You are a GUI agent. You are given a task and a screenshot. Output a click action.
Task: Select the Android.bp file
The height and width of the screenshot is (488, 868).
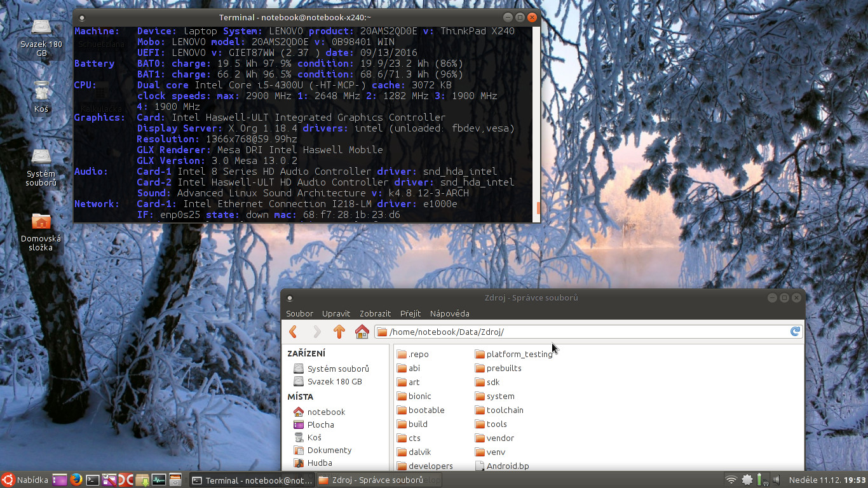[502, 466]
